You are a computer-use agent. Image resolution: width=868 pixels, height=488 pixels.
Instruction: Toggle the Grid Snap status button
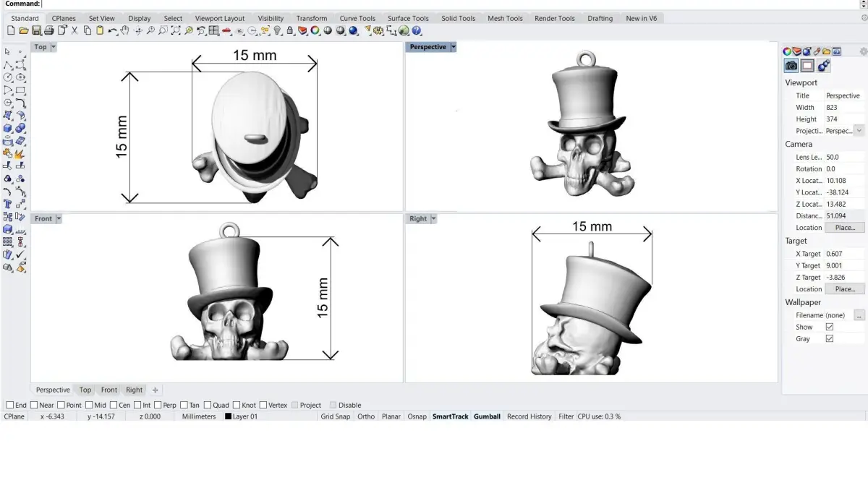(x=335, y=416)
